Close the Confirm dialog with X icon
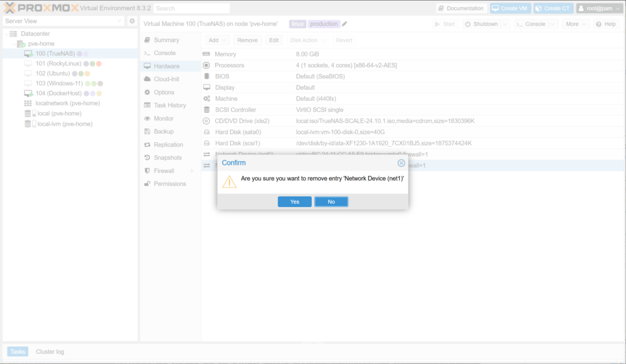 [x=401, y=163]
